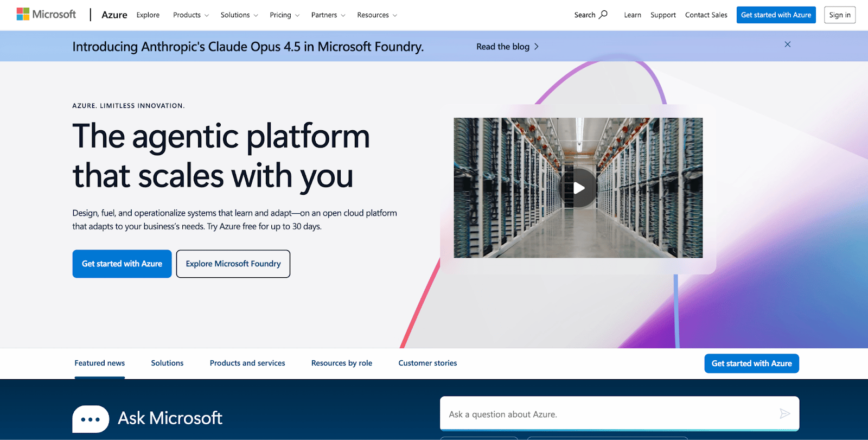
Task: Open the Learn link
Action: tap(633, 15)
